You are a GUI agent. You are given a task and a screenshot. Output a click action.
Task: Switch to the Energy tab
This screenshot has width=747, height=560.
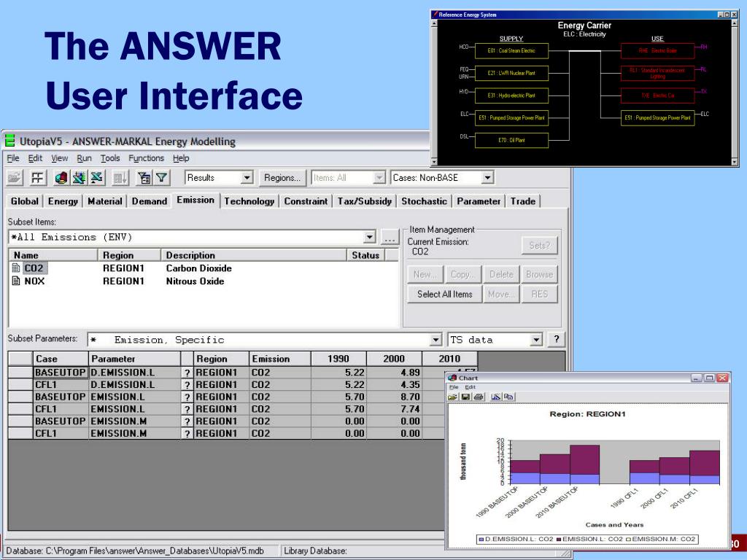pos(63,201)
